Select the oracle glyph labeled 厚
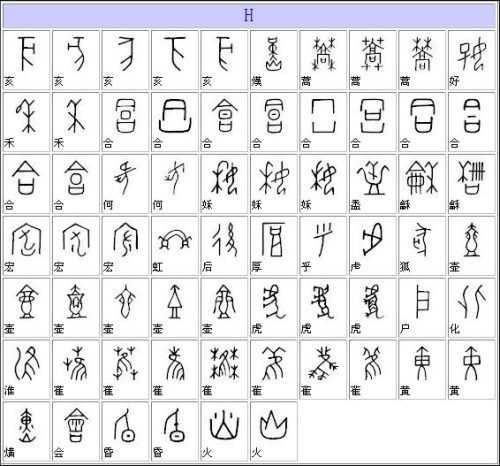 pyautogui.click(x=274, y=240)
